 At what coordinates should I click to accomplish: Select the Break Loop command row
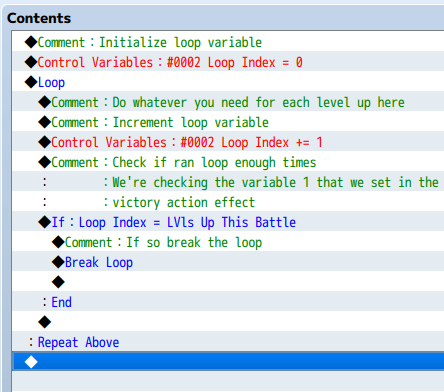click(228, 261)
